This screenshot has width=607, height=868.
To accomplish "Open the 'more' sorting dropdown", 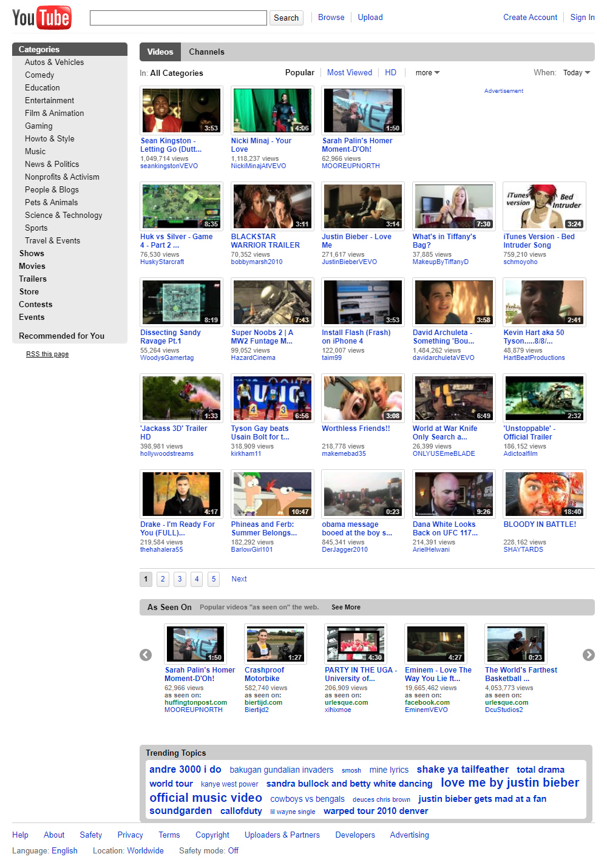I will 427,73.
